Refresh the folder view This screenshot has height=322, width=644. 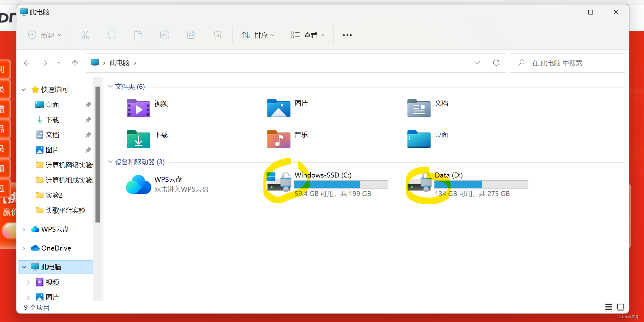point(496,63)
